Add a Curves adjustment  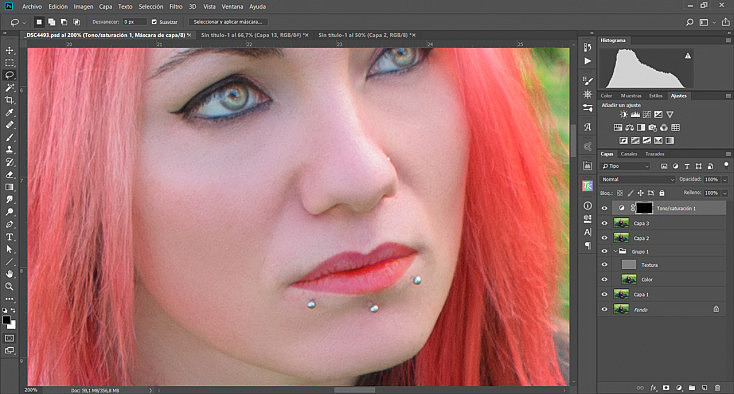click(x=647, y=115)
